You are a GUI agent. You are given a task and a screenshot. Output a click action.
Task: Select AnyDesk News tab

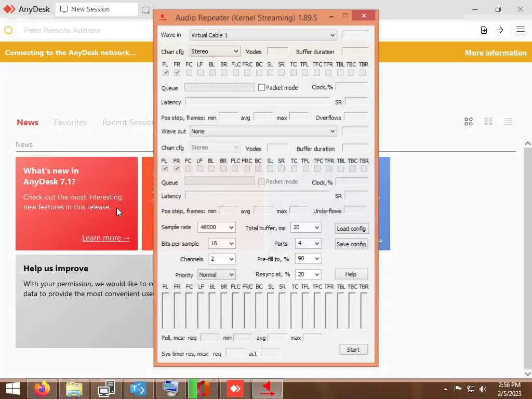(28, 122)
